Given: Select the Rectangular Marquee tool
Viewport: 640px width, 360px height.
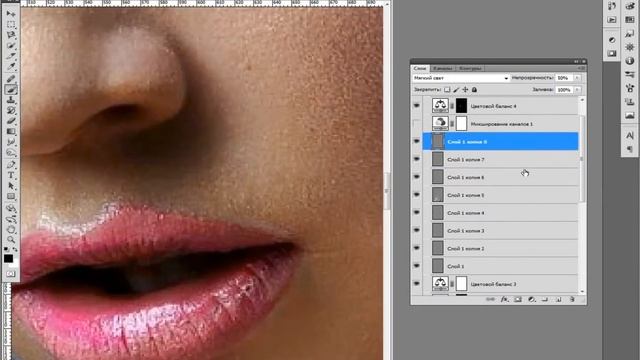Looking at the screenshot, I should click(11, 25).
